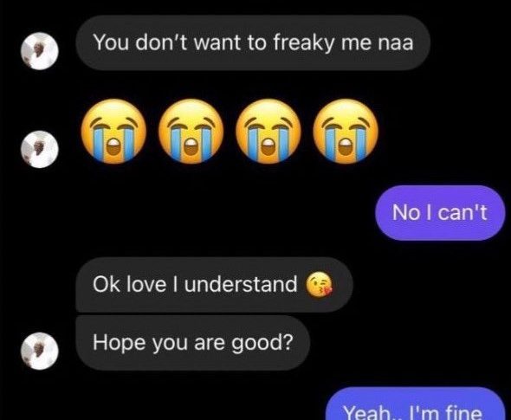The image size is (511, 420).
Task: Click the word "can't" in purple reply
Action: click(x=462, y=212)
